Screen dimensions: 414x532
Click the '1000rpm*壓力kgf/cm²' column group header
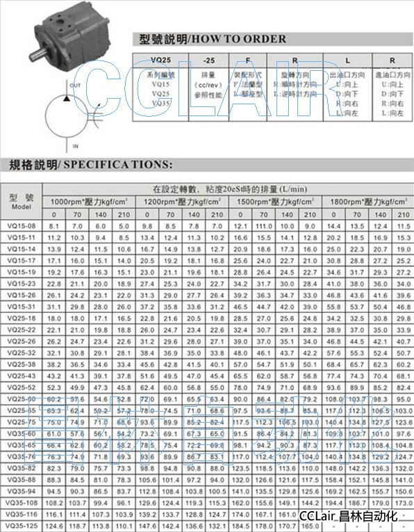(x=89, y=202)
